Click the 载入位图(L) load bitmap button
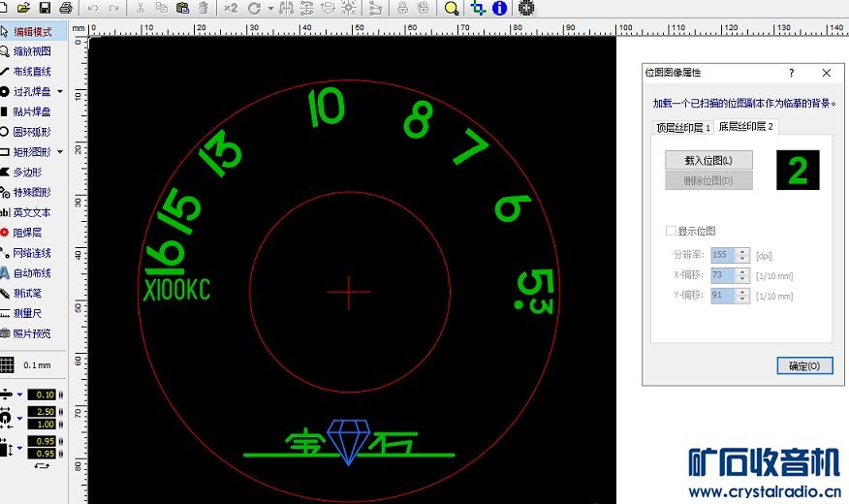849x504 pixels. tap(708, 160)
